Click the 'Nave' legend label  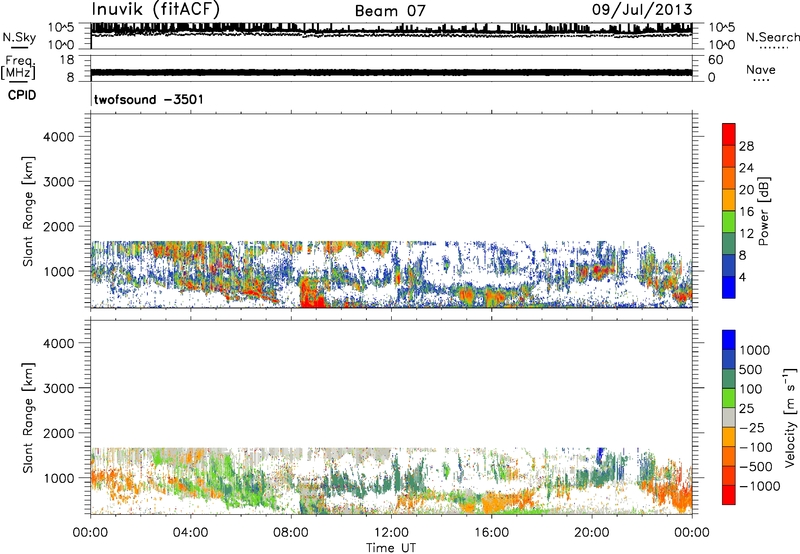[761, 70]
